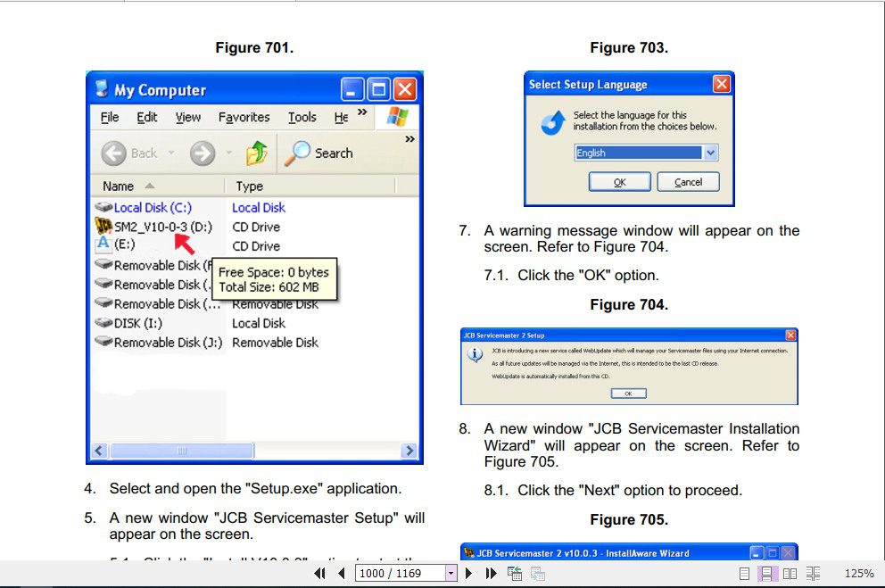Maximize the My Computer window
Image resolution: width=885 pixels, height=588 pixels.
pyautogui.click(x=379, y=89)
